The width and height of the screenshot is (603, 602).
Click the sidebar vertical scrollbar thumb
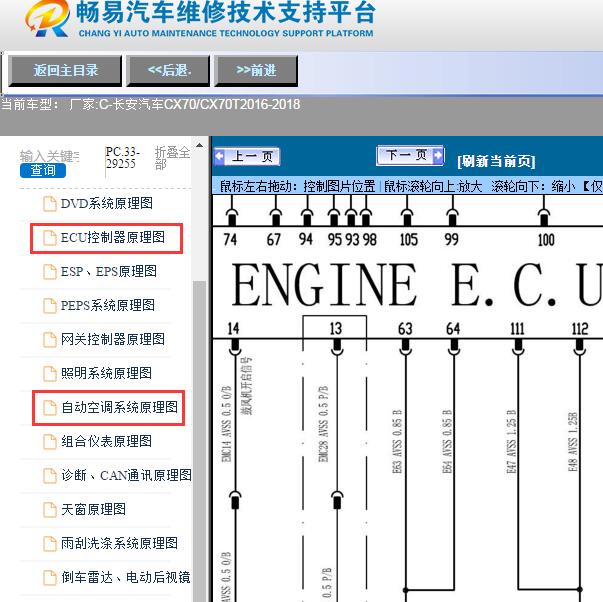[199, 441]
